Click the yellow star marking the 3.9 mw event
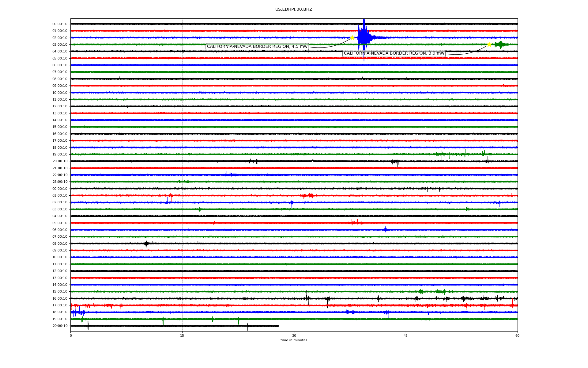 pos(489,44)
